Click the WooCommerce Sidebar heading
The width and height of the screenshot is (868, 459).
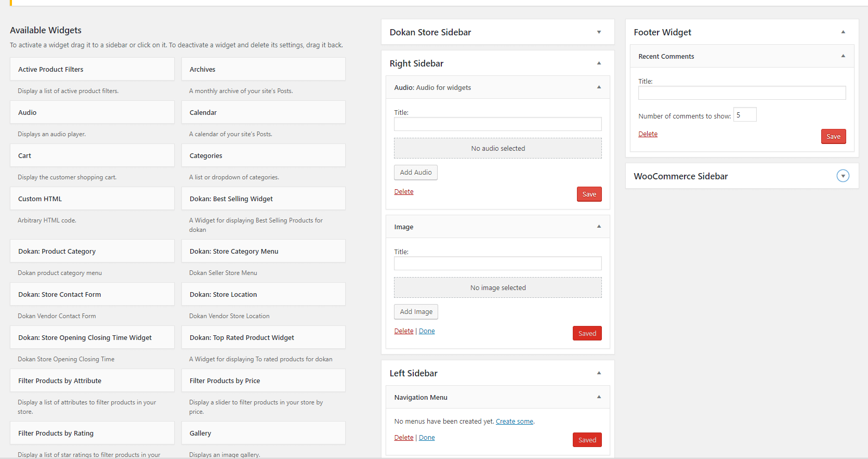click(680, 176)
